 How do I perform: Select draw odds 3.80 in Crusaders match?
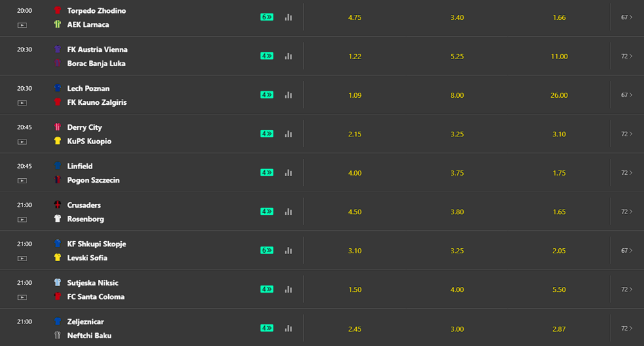457,212
